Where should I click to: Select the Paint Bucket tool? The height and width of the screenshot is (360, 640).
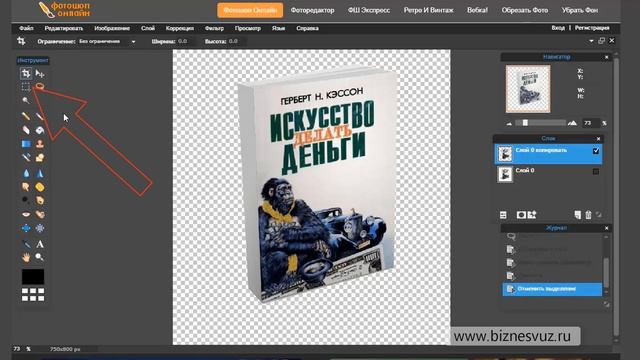click(40, 130)
